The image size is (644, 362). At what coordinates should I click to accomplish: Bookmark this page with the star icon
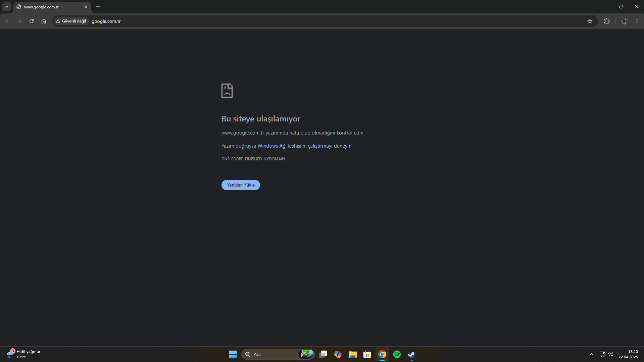pyautogui.click(x=590, y=21)
